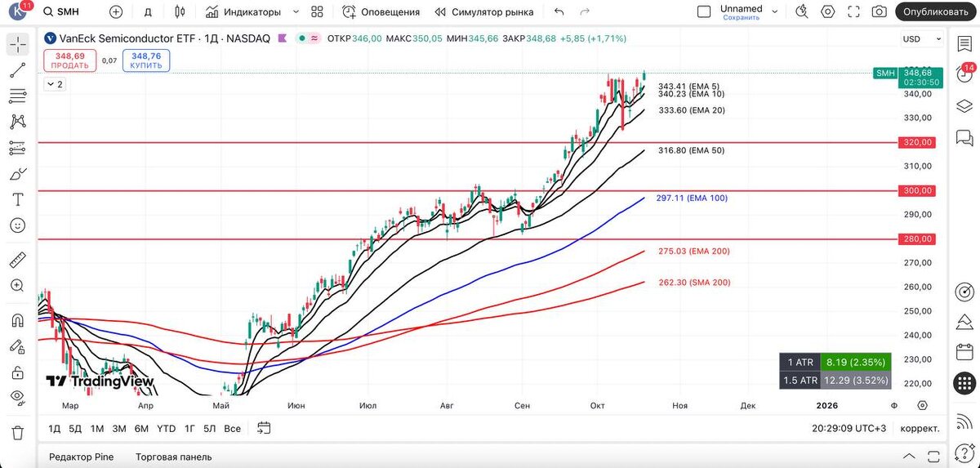The height and width of the screenshot is (468, 980).
Task: Maximize the bottom panel icon
Action: pos(934,456)
